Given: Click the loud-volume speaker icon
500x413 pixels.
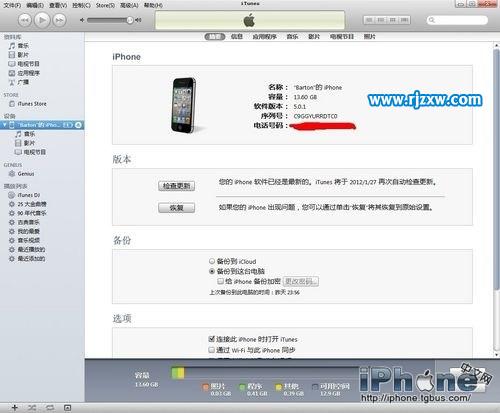Looking at the screenshot, I should [138, 20].
